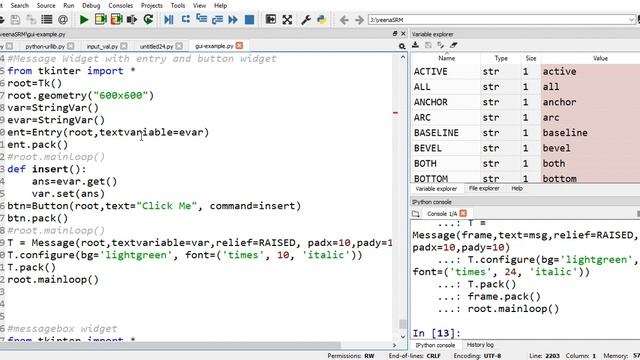Select the BASELINE variable row

[526, 133]
